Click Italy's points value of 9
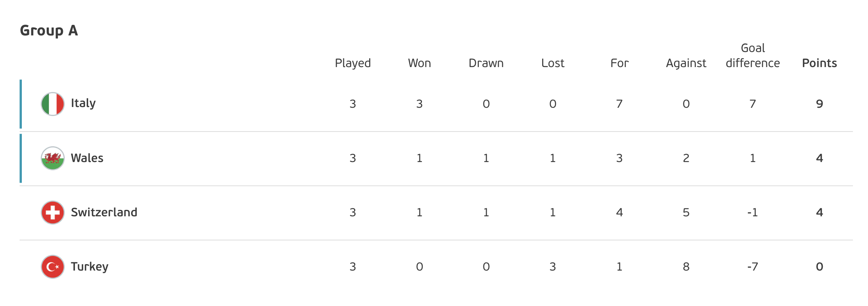The height and width of the screenshot is (306, 868). click(819, 104)
